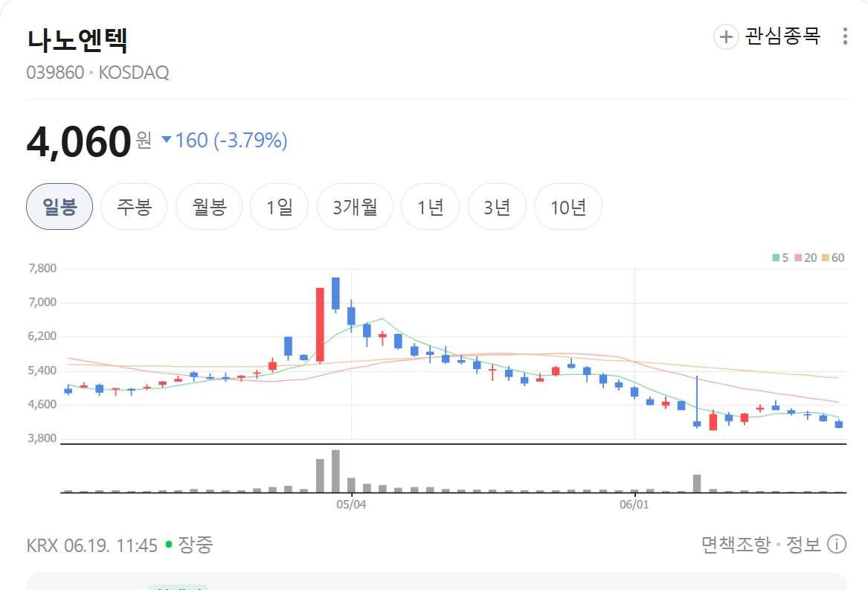Click the 039860 · KOSDAQ ticker text
This screenshot has height=590, width=868.
point(98,73)
